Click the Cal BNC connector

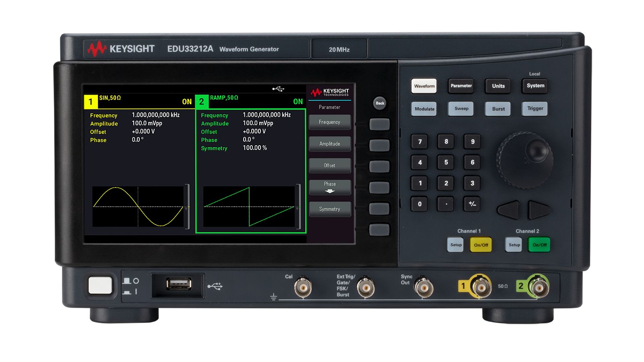[x=302, y=287]
